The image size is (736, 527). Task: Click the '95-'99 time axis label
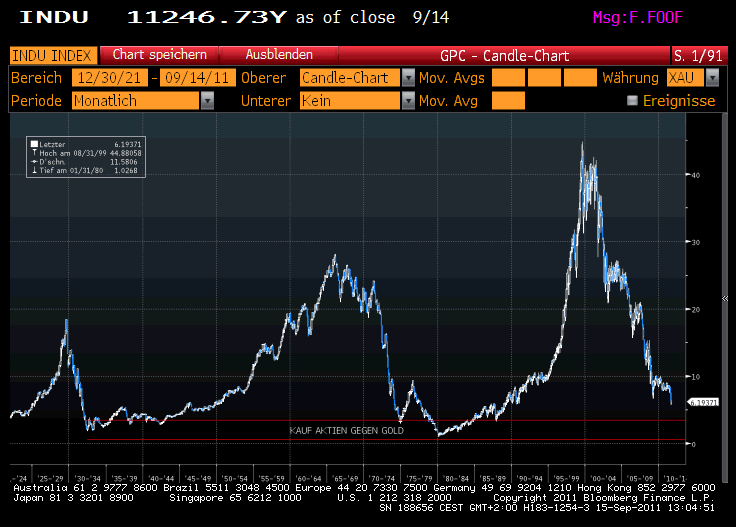click(x=567, y=479)
